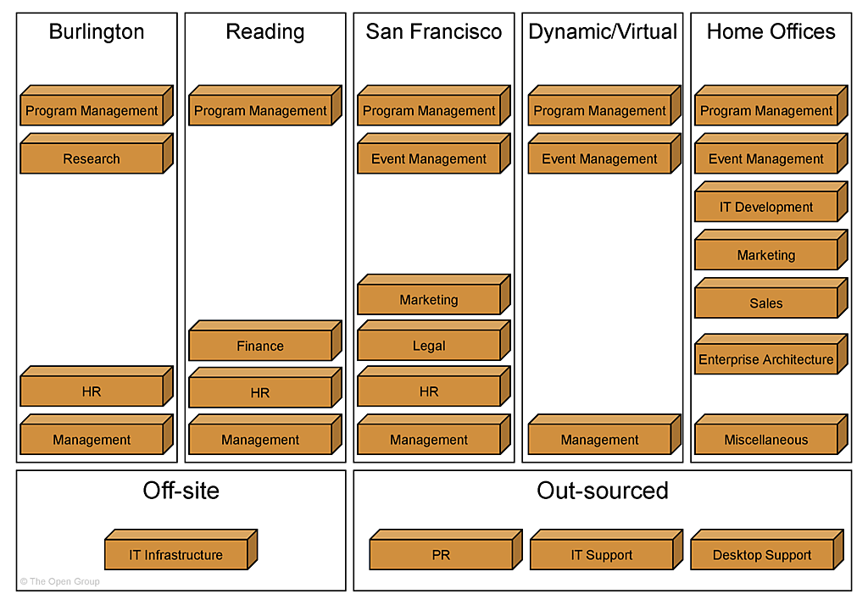
Task: Click the San Francisco column heading
Action: pyautogui.click(x=434, y=32)
